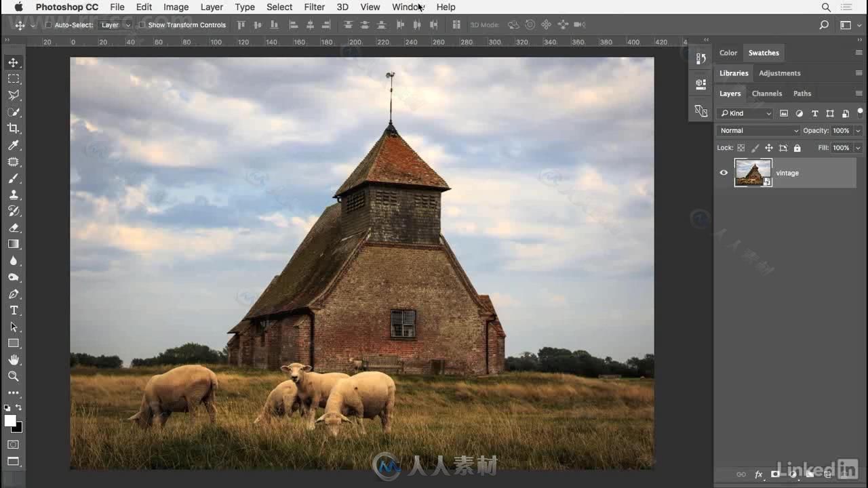Screen dimensions: 868x488
Task: Select the History Brush tool
Action: (14, 211)
